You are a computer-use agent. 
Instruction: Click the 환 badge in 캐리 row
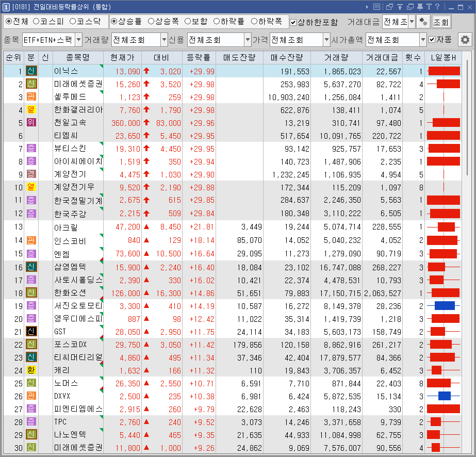click(31, 370)
